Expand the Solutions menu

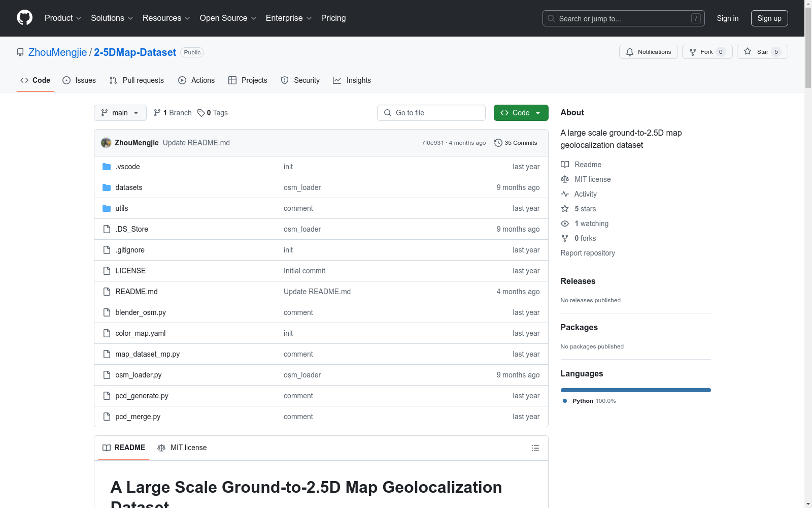(x=112, y=18)
